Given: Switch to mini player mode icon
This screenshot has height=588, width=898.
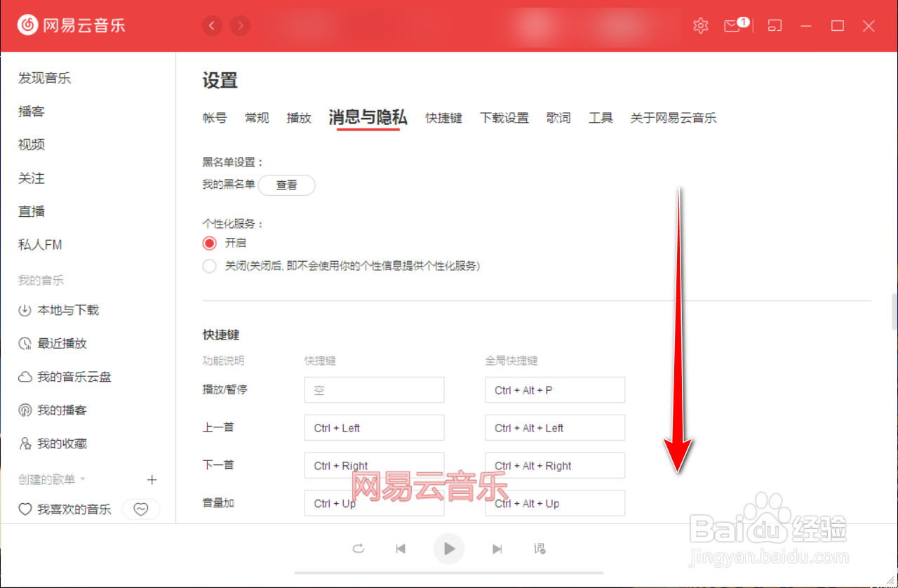Looking at the screenshot, I should 775,26.
